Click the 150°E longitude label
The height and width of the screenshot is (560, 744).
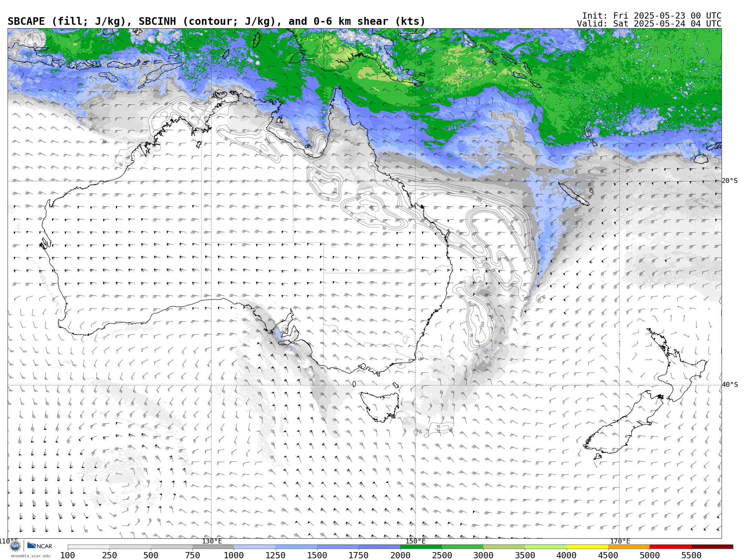(x=415, y=541)
